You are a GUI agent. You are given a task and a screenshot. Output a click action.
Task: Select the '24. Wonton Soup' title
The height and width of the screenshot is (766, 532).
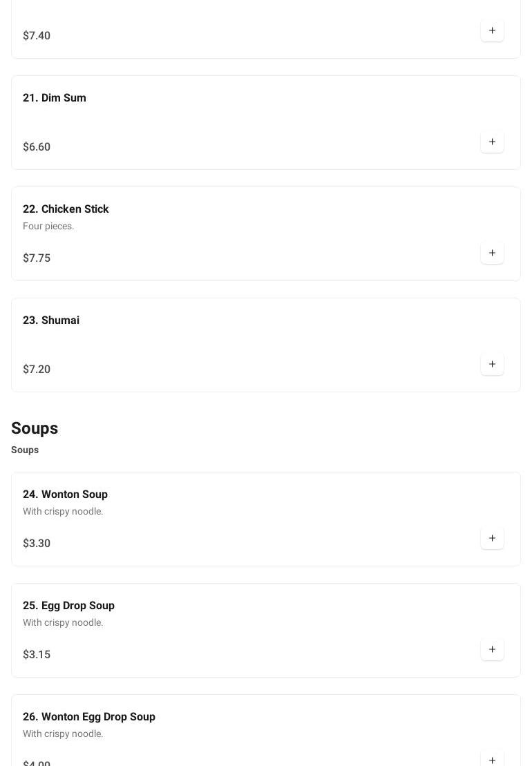coord(65,495)
